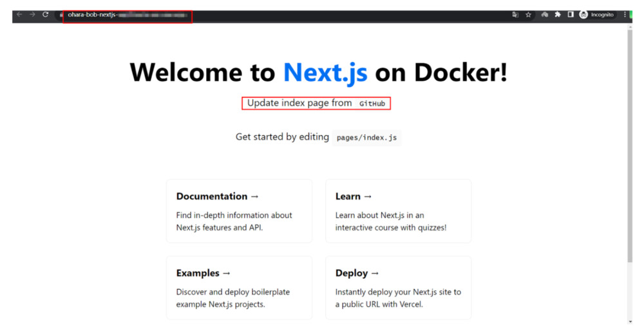Open the Extensions puzzle piece icon
The image size is (644, 336).
(x=558, y=15)
